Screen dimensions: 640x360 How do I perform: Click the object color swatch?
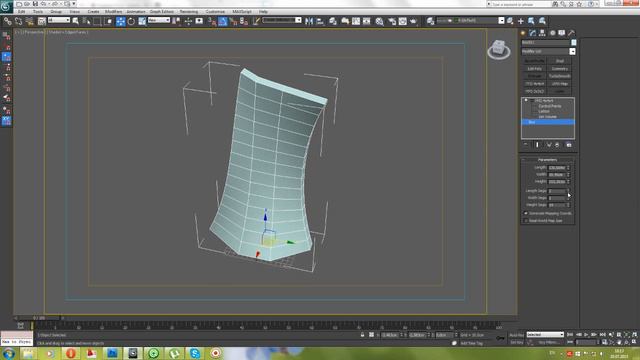click(573, 42)
